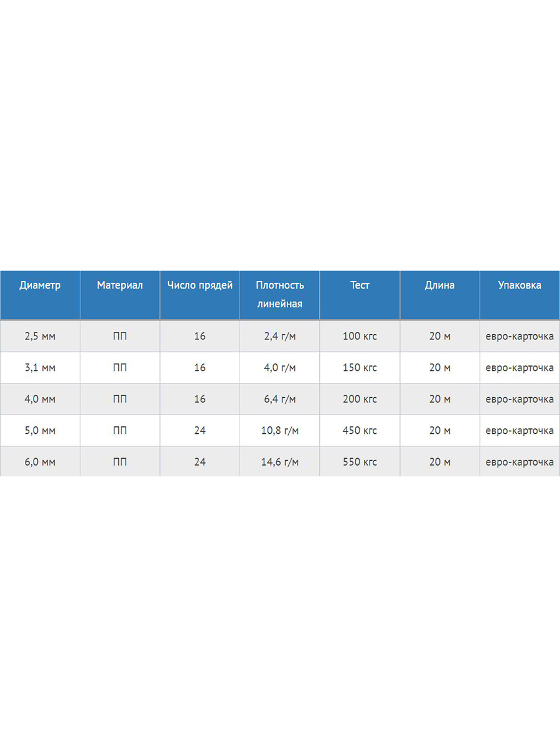Select the "3,1 мм" diameter cell

coord(40,368)
